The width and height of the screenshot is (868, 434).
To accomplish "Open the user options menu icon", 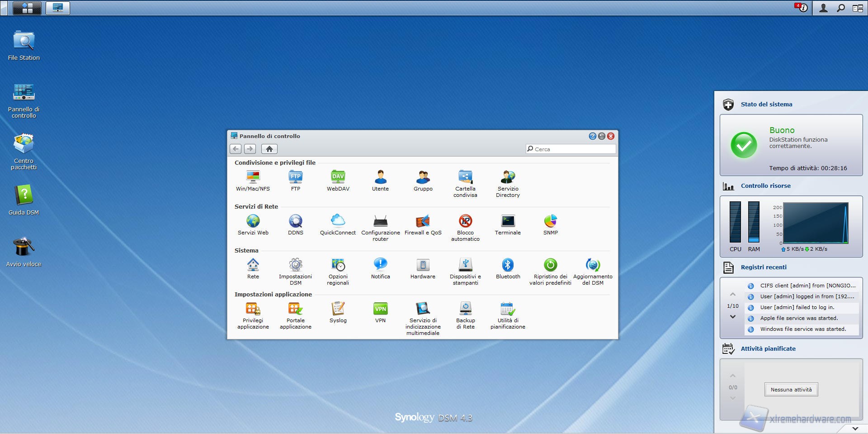I will (823, 8).
